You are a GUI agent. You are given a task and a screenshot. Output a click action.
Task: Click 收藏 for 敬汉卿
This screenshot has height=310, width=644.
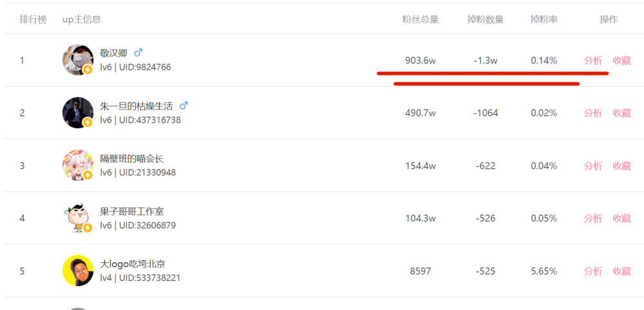[x=621, y=61]
